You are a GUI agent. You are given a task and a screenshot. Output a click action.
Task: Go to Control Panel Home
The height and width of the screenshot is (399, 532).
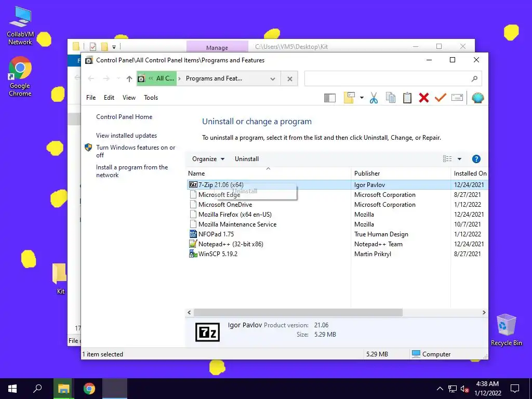pos(124,117)
